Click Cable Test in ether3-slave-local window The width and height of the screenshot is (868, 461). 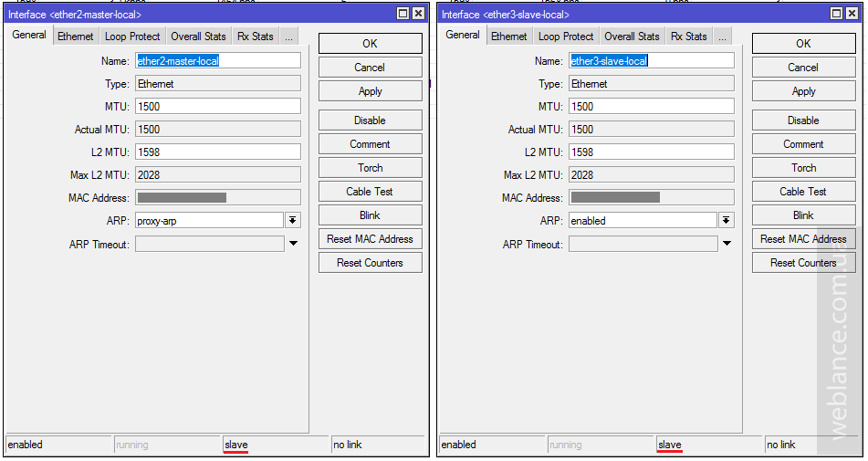(x=803, y=192)
